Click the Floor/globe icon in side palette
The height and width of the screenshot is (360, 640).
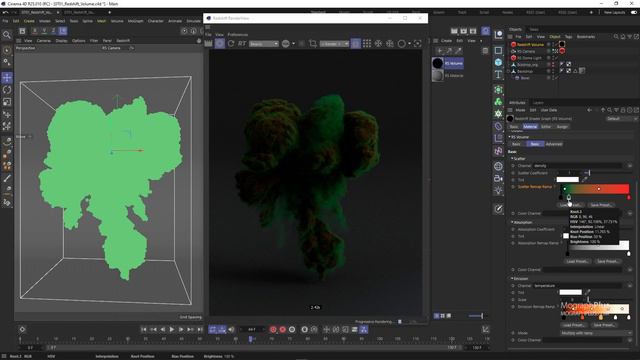pyautogui.click(x=498, y=166)
